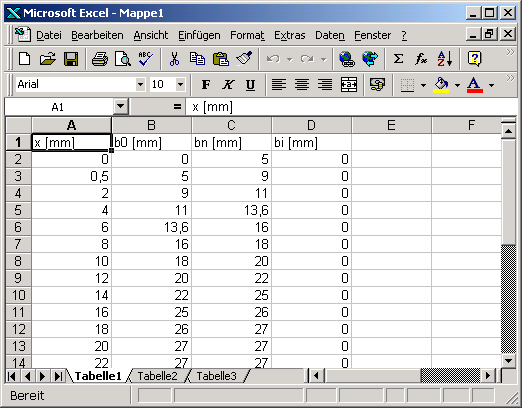Toggle italic formatting K button
Screen dimensions: 522x408
tap(228, 85)
